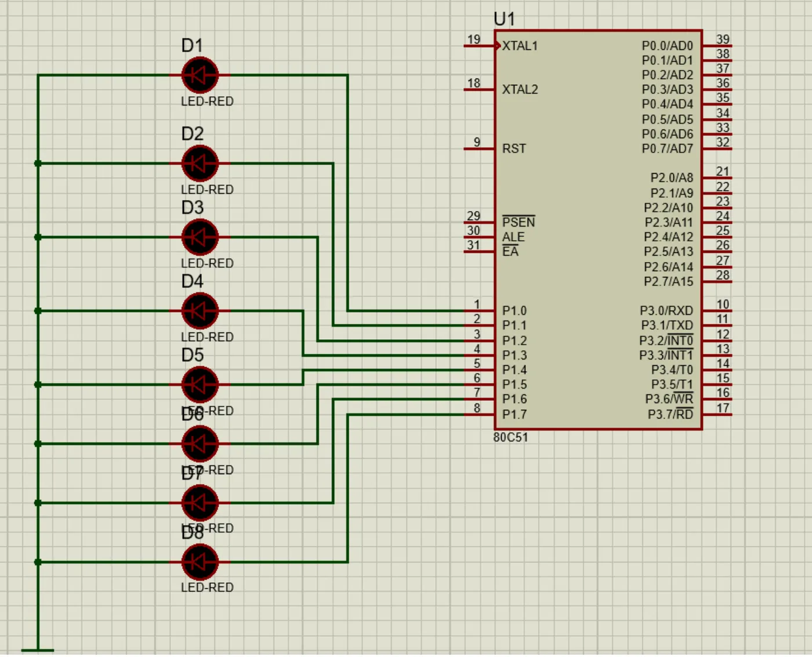Click the D1 reference label
This screenshot has height=657, width=812.
[192, 45]
